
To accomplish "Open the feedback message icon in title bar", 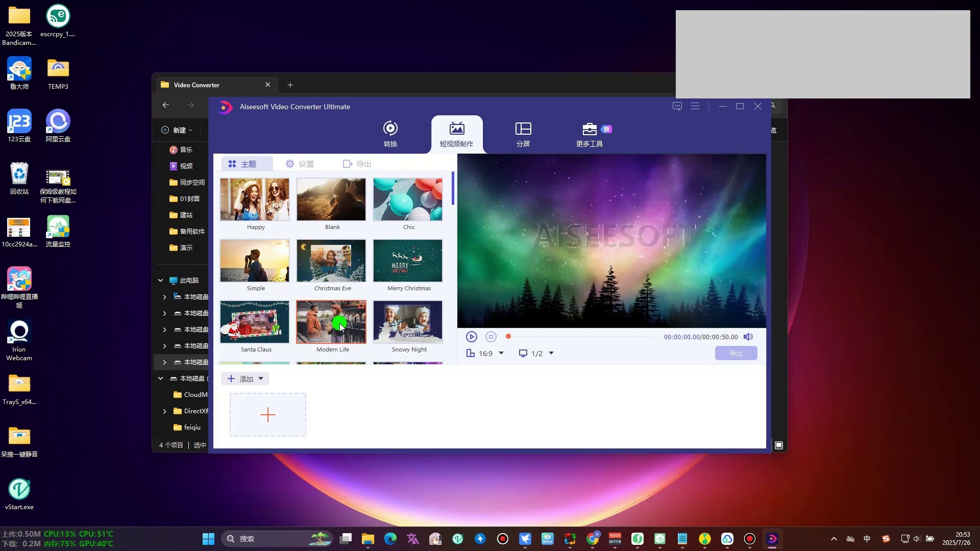I will pyautogui.click(x=677, y=106).
